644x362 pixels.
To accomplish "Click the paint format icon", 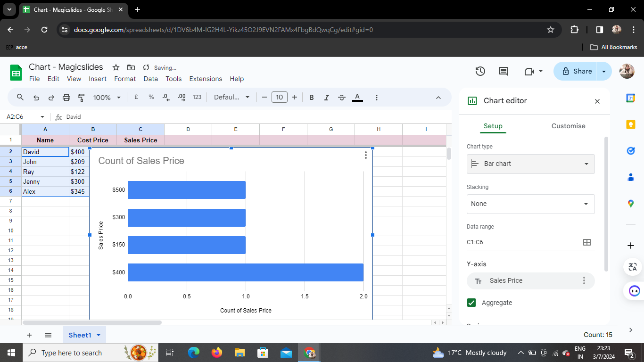I will pos(81,98).
